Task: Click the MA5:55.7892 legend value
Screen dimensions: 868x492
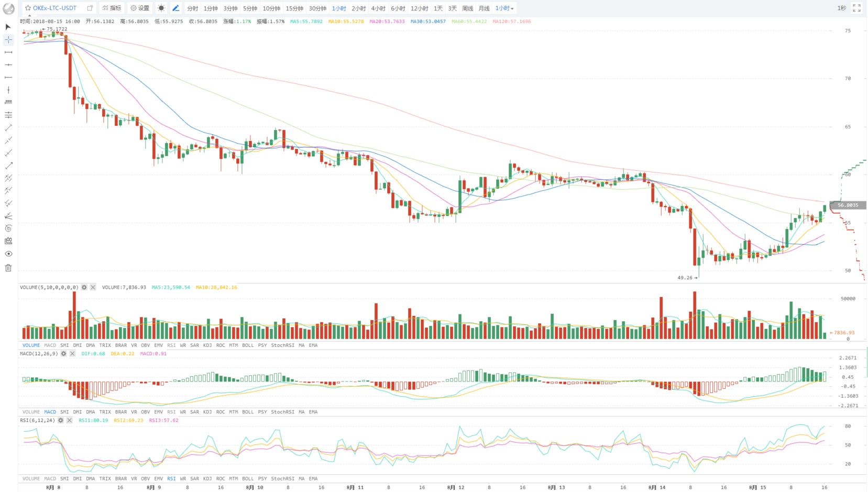Action: (306, 21)
